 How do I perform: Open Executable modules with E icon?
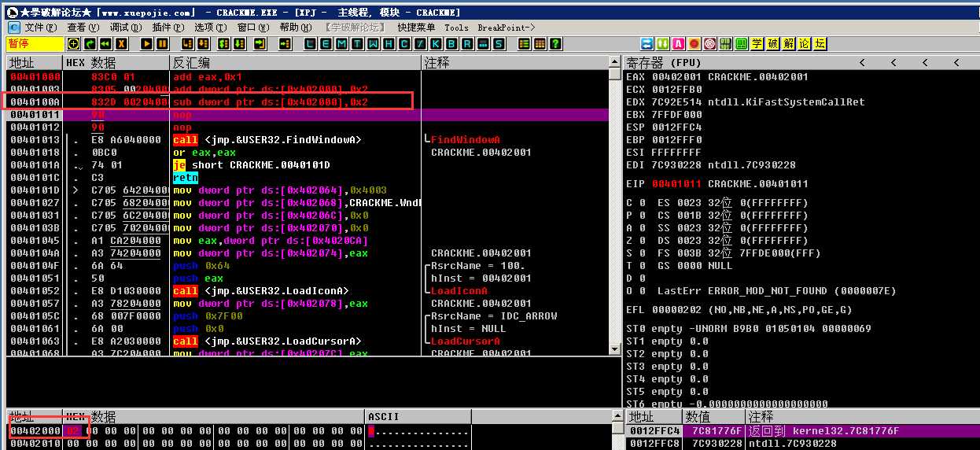pyautogui.click(x=325, y=44)
